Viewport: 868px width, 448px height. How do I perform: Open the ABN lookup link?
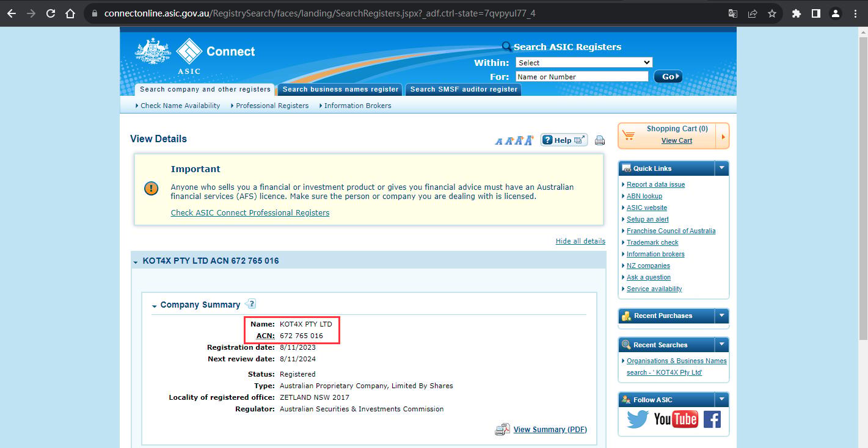pos(644,196)
